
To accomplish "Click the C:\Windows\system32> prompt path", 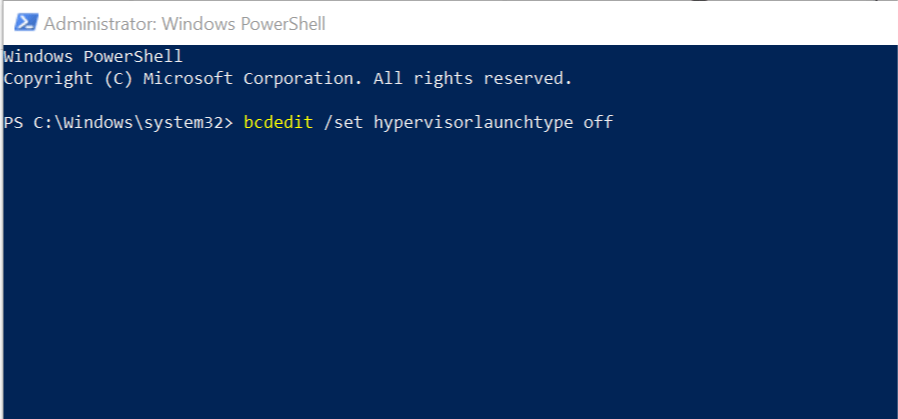I will coord(133,122).
